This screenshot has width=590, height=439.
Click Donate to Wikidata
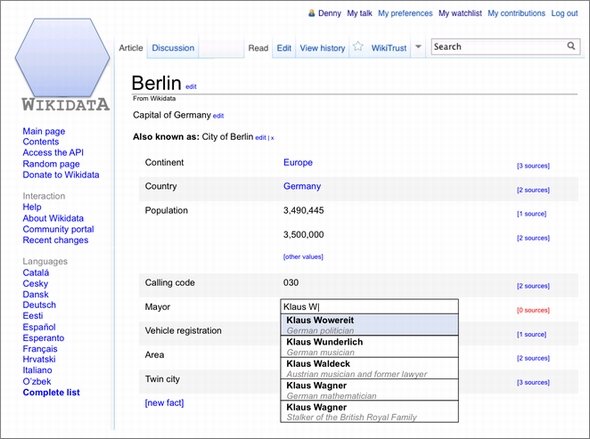click(x=61, y=175)
